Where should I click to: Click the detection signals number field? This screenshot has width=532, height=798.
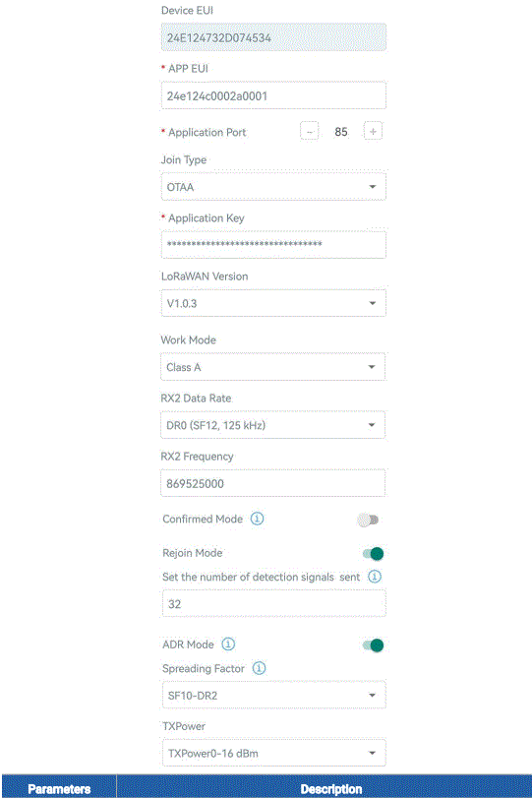[x=273, y=603]
